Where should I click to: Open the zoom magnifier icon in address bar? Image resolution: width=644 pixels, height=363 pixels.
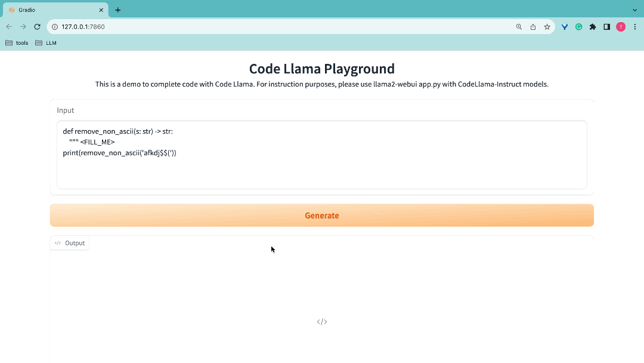tap(519, 27)
